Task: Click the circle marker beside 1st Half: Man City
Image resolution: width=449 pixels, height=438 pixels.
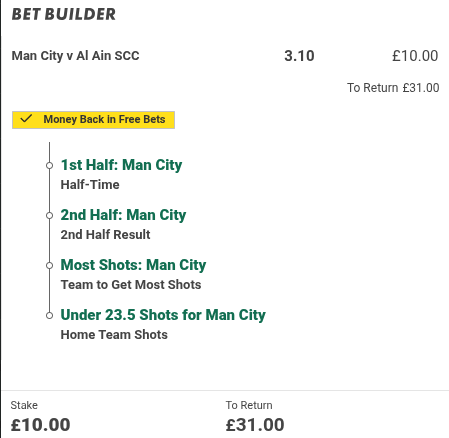Action: point(49,165)
